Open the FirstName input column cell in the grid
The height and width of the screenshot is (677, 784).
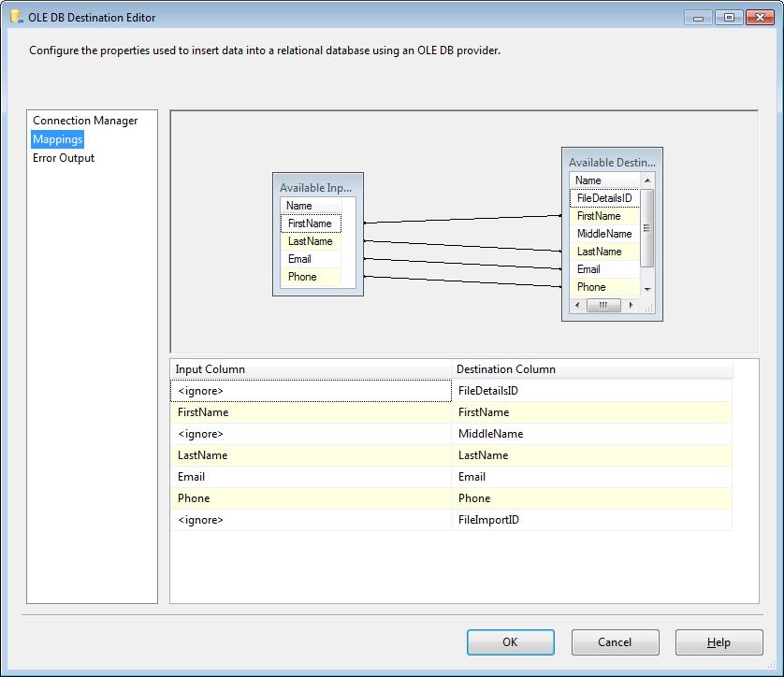[x=311, y=412]
